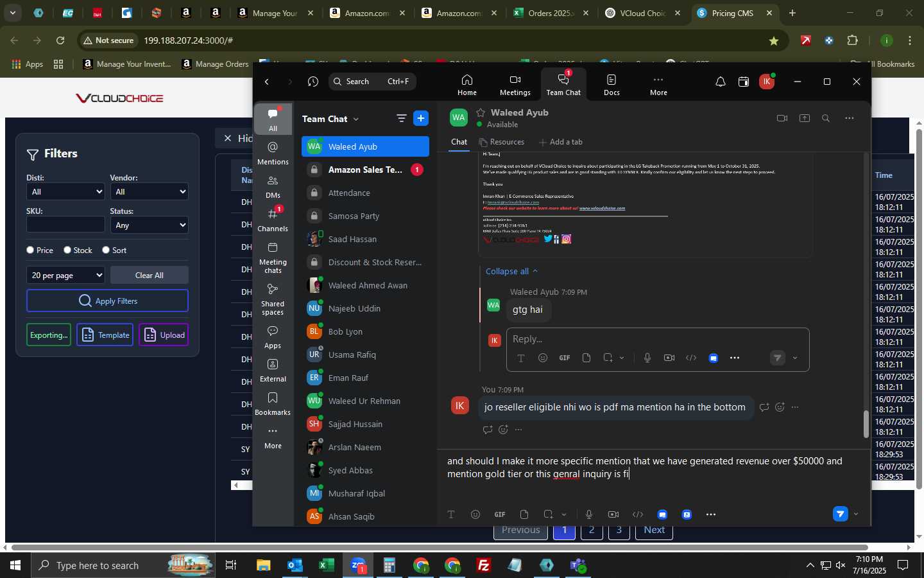Screen dimensions: 924x578
Task: Select the Price radio button
Action: click(30, 250)
